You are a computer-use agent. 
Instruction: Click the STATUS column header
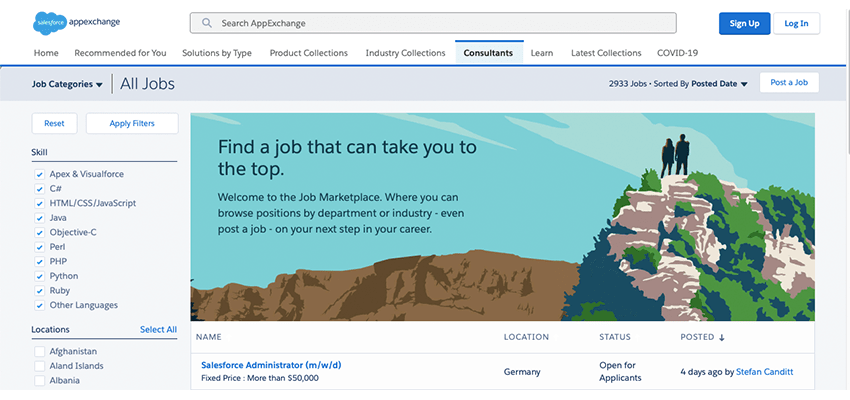pyautogui.click(x=615, y=337)
